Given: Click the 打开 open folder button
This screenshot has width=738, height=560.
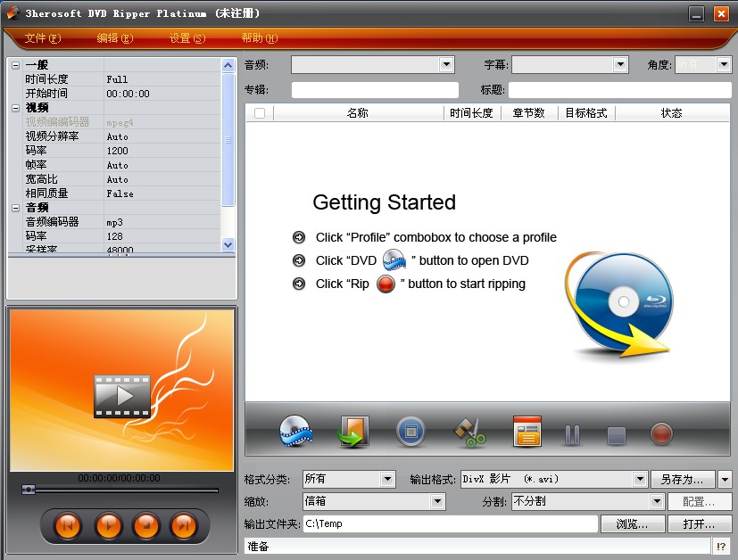Looking at the screenshot, I should (x=701, y=523).
